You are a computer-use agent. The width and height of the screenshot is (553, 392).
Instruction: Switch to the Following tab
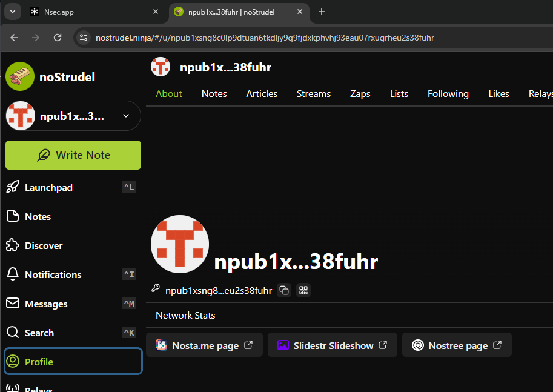point(448,94)
